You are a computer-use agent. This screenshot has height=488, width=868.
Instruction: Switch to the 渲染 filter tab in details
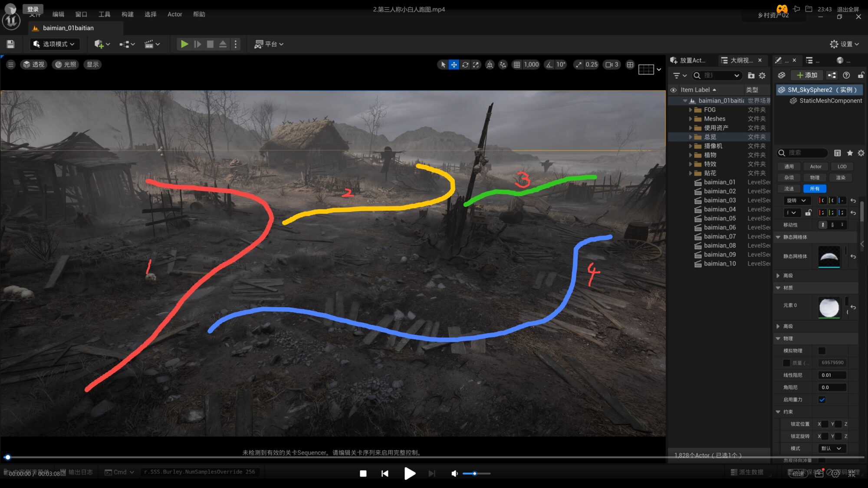(x=840, y=177)
